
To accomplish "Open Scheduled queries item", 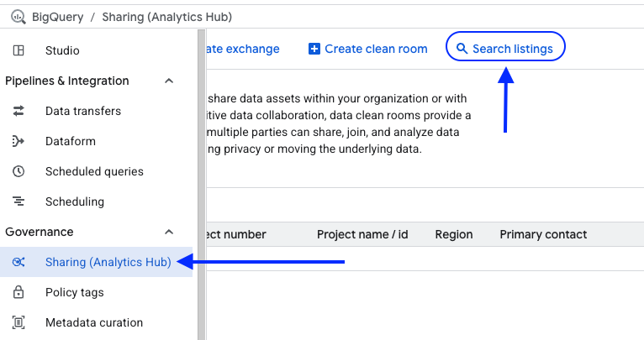I will point(96,171).
